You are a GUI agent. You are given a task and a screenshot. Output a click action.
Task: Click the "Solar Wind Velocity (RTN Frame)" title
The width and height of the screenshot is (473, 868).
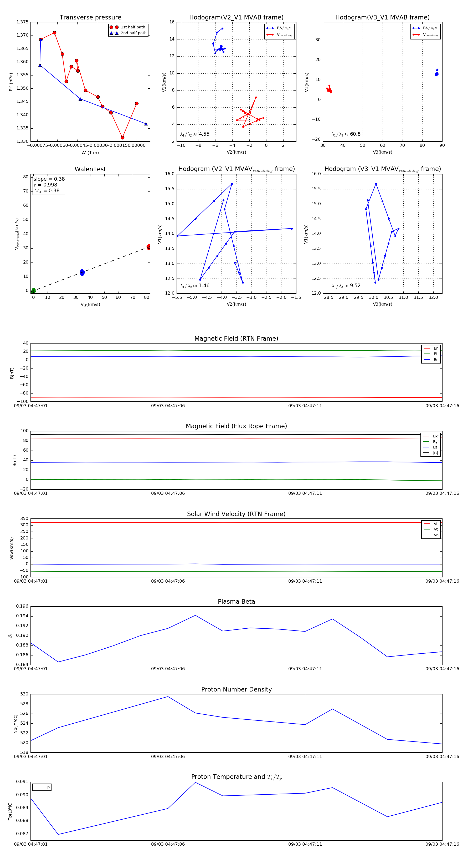tap(236, 514)
